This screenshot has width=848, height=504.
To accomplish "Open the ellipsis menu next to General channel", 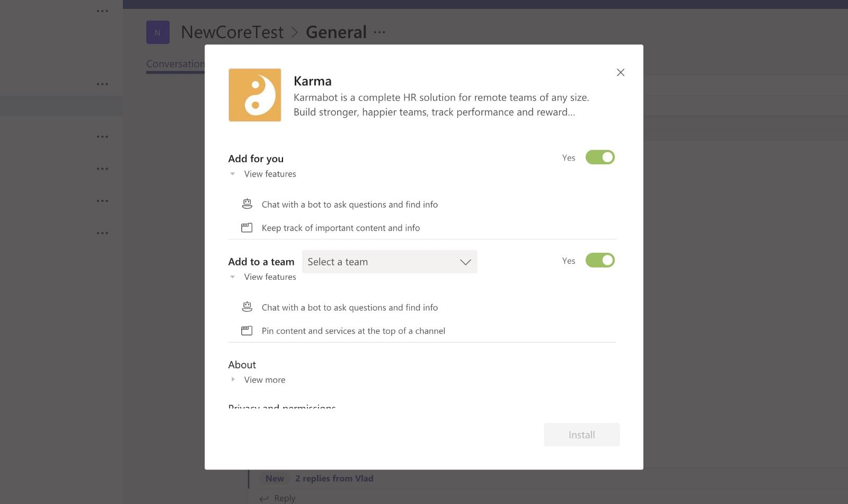I will click(x=379, y=32).
